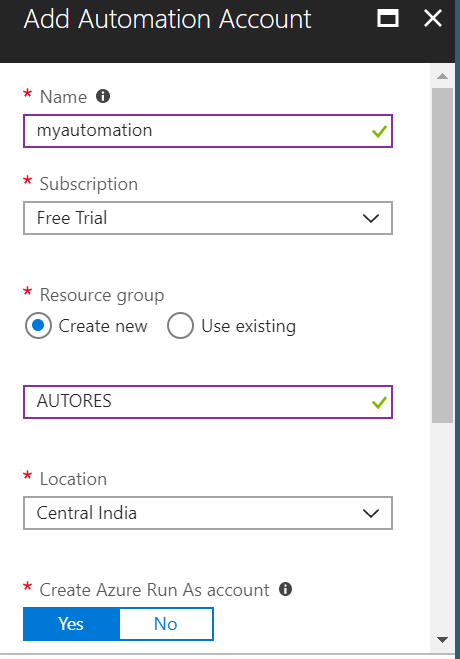Open the Location dropdown showing Central India

(208, 513)
